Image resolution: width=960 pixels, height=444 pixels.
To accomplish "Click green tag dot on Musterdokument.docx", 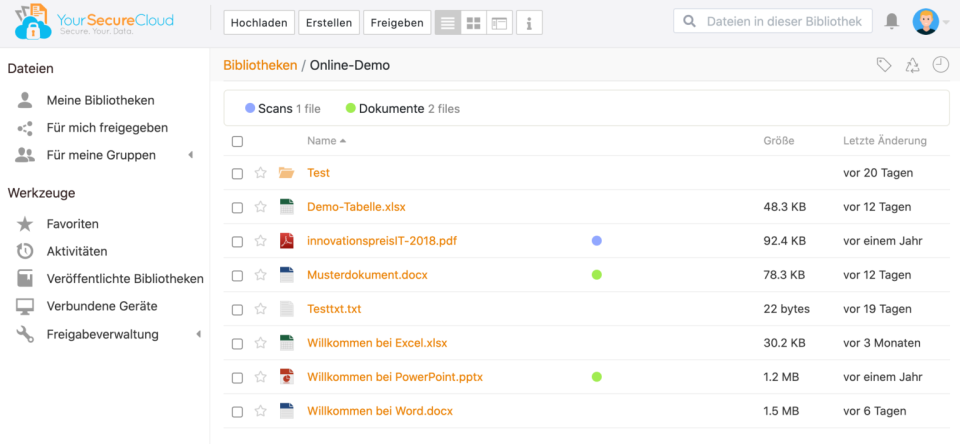I will 597,275.
